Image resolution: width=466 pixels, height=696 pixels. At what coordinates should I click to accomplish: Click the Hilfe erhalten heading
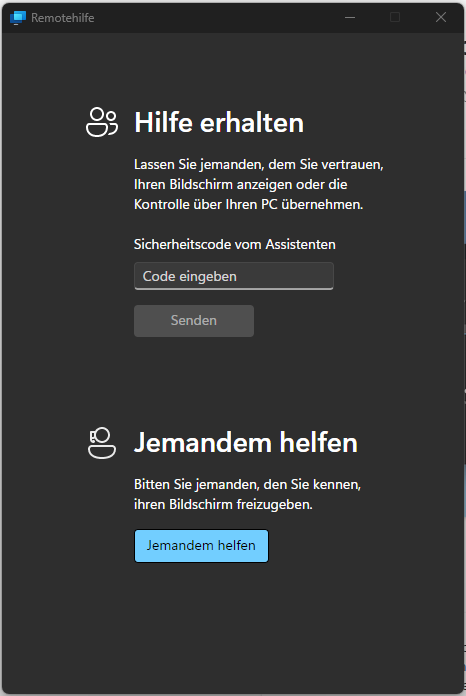point(219,123)
